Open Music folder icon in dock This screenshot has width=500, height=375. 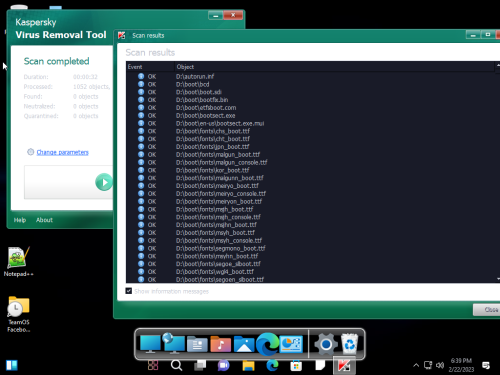[220, 344]
